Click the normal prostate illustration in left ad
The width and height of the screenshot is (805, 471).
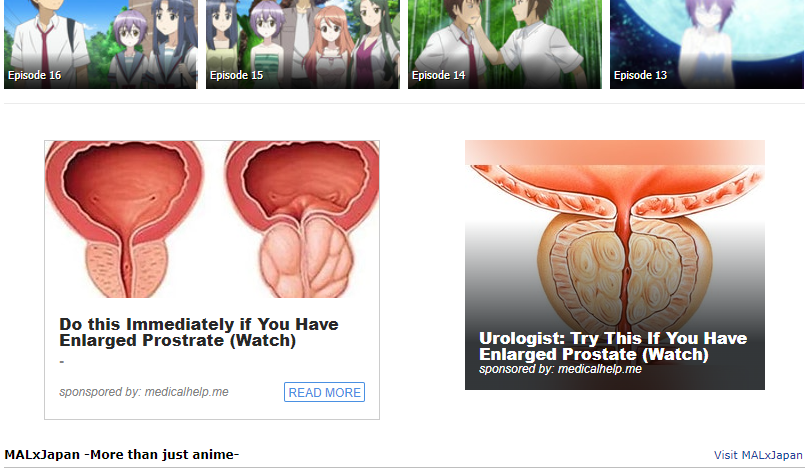point(125,219)
